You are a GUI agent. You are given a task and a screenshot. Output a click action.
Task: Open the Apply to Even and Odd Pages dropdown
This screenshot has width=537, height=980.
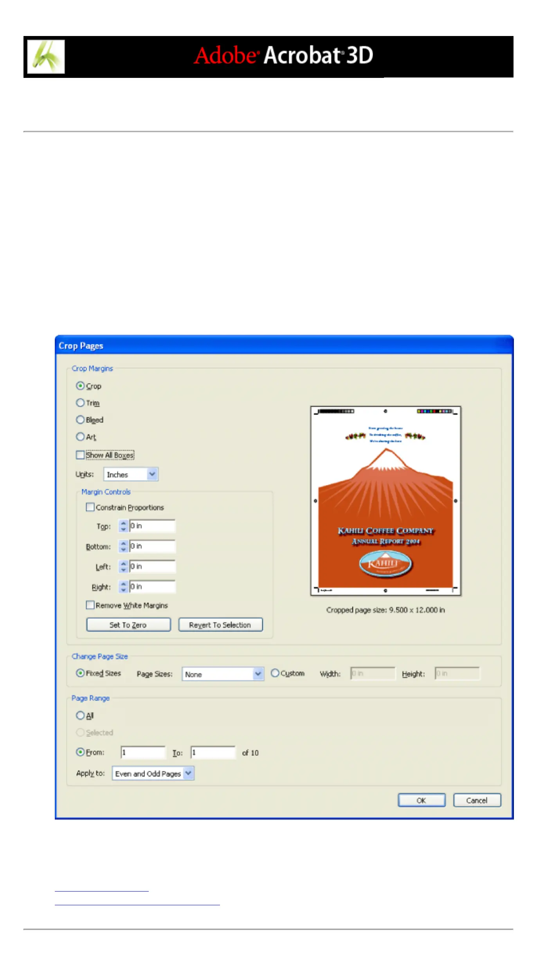153,773
